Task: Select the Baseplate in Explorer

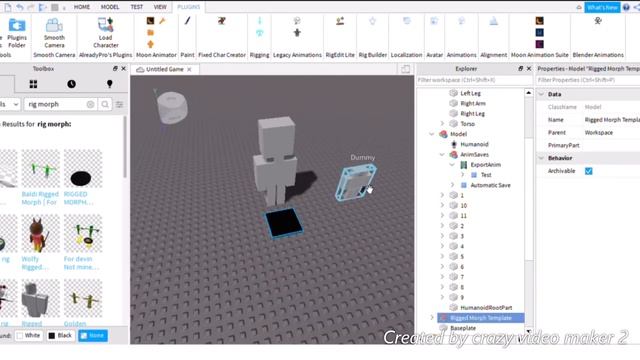Action: [463, 328]
